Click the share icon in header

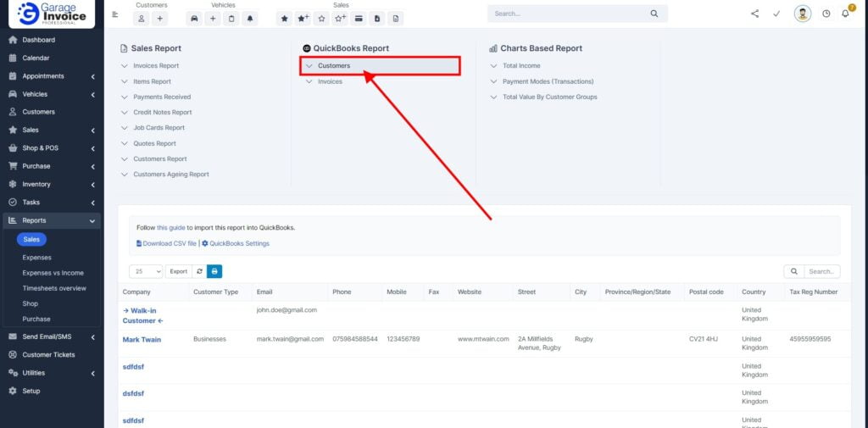pyautogui.click(x=755, y=14)
